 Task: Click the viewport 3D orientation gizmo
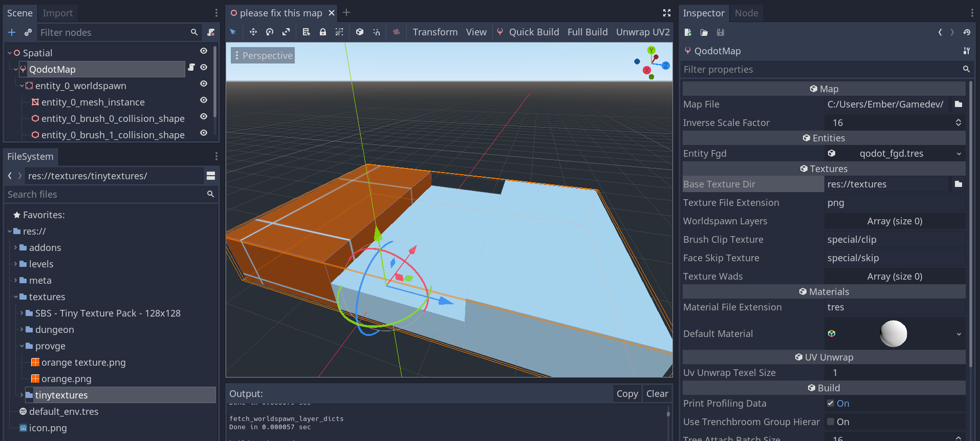651,62
